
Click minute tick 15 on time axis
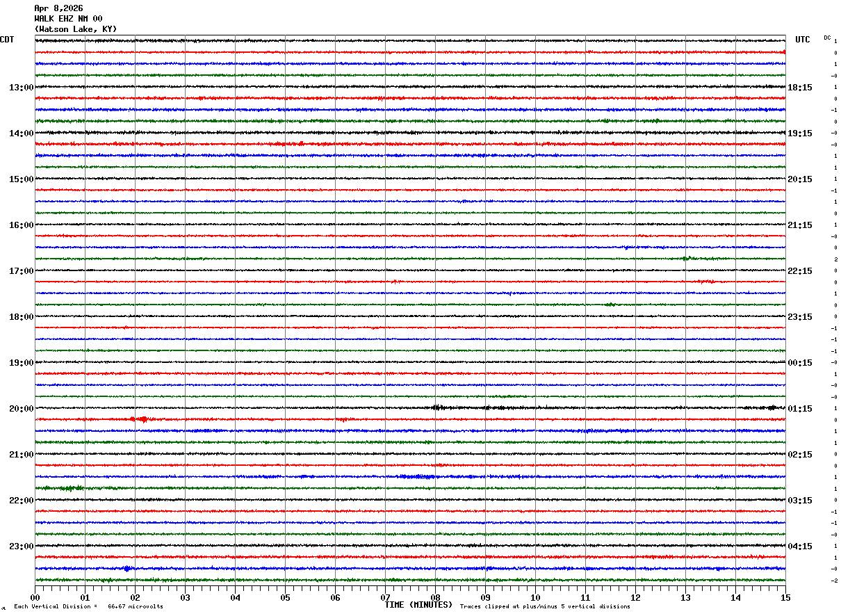coord(785,597)
